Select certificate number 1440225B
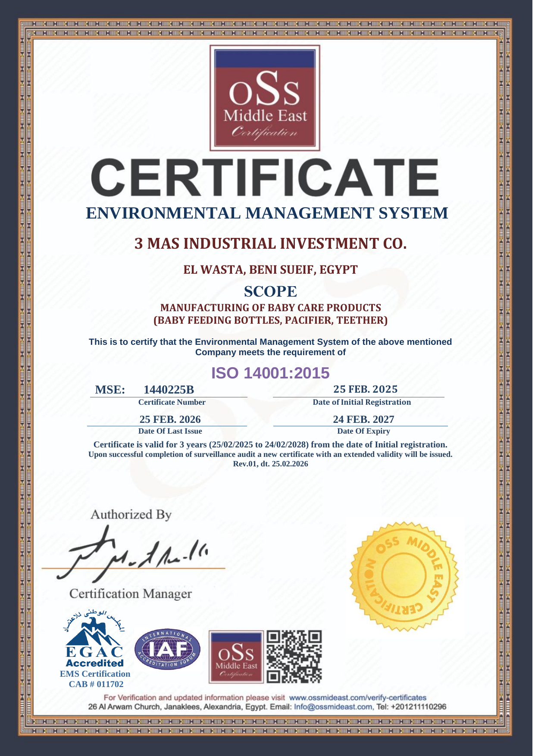This screenshot has height=756, width=535. tap(169, 390)
